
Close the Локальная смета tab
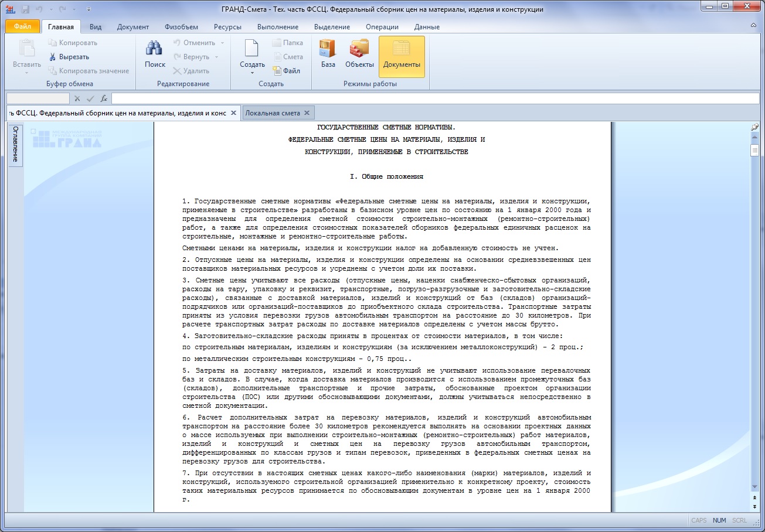click(x=307, y=113)
